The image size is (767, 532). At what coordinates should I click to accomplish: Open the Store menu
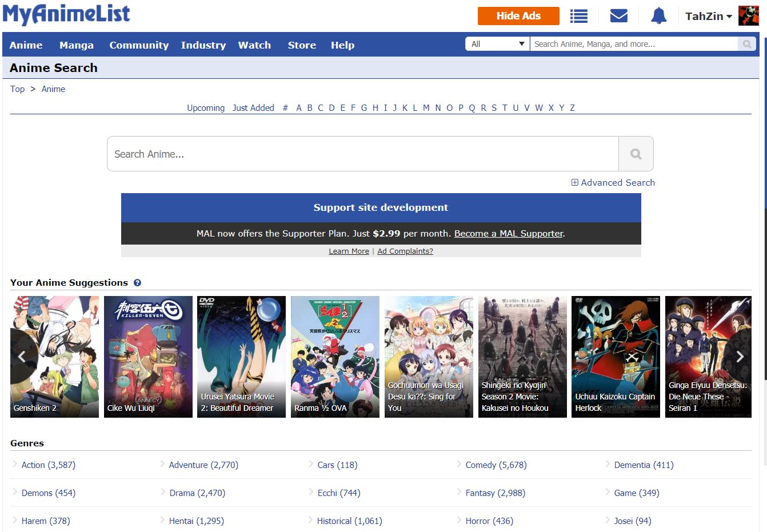click(302, 45)
